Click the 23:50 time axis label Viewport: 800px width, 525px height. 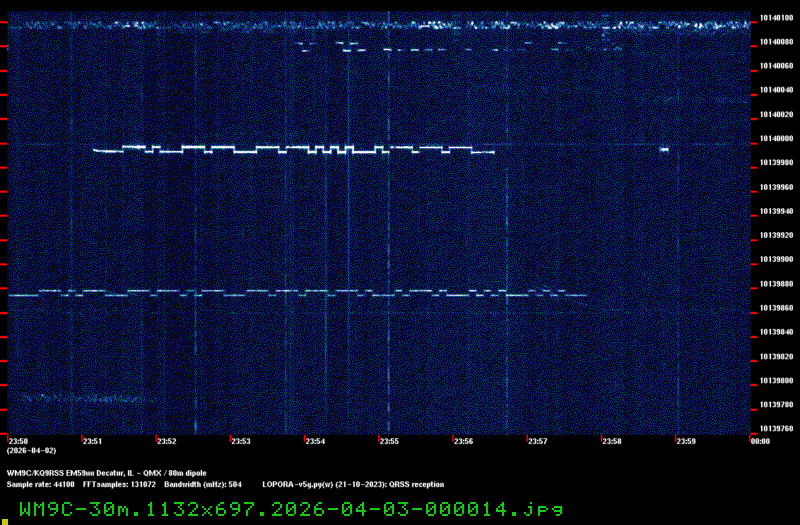click(18, 441)
